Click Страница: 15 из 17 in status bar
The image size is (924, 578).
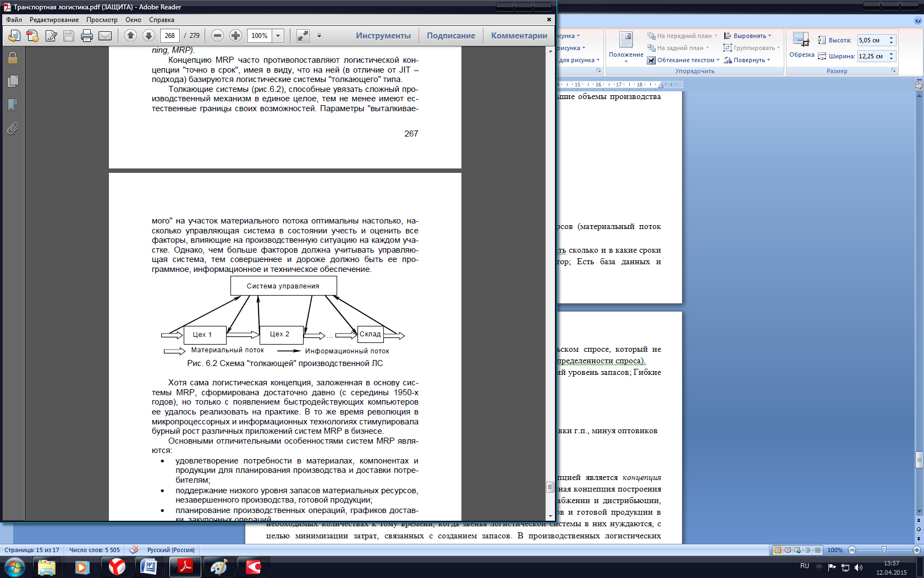pyautogui.click(x=32, y=550)
